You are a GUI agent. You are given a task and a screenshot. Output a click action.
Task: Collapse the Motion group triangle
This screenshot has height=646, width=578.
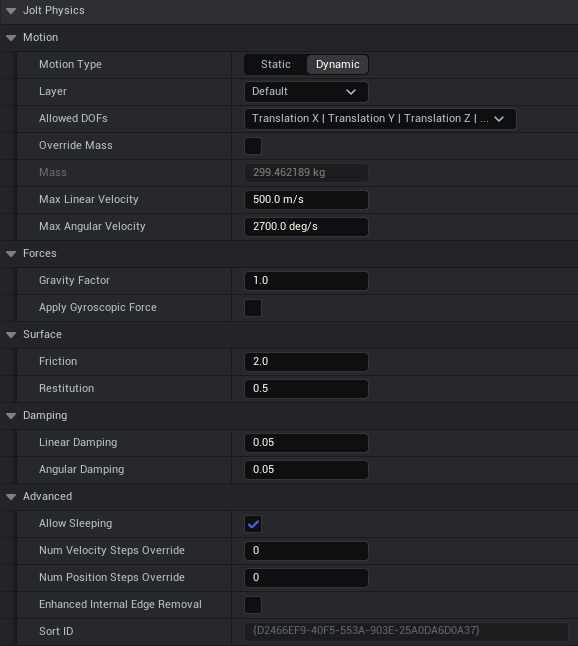(11, 38)
